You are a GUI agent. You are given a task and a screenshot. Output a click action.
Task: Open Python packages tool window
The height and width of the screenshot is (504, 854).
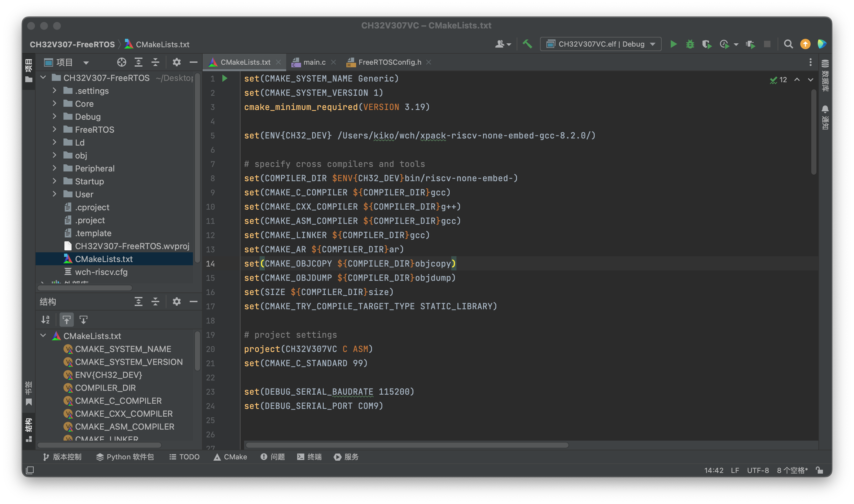point(125,457)
